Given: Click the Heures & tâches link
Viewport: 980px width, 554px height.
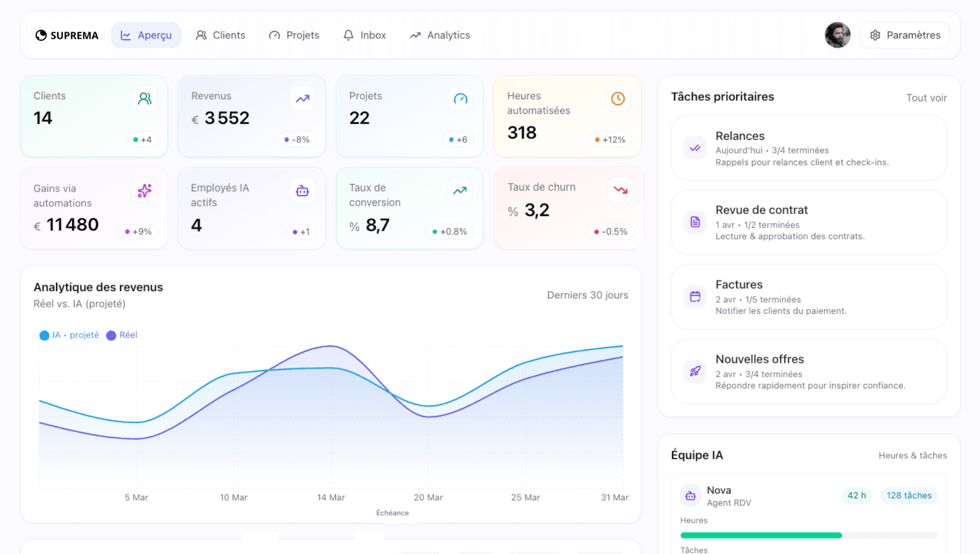Looking at the screenshot, I should (913, 455).
